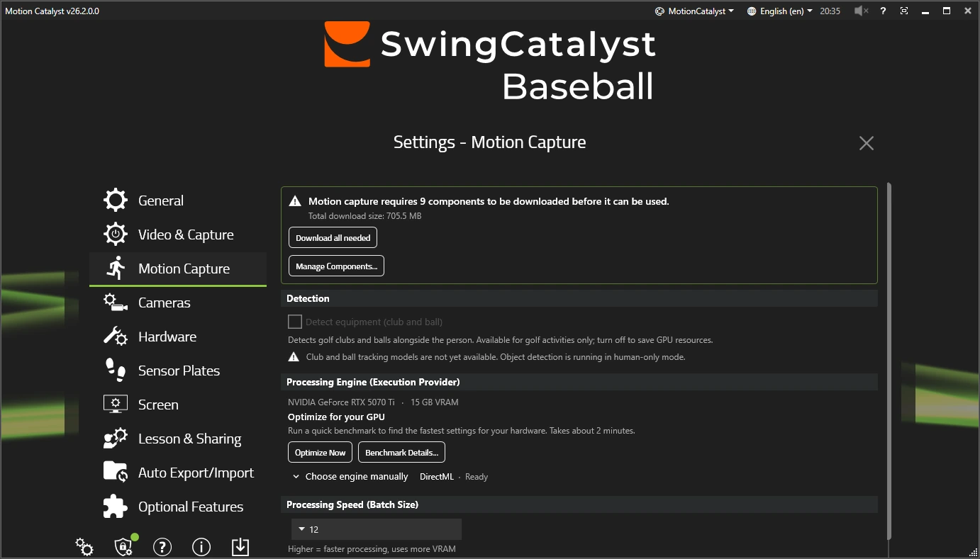Click the shield lock icon
This screenshot has height=559, width=980.
(123, 547)
